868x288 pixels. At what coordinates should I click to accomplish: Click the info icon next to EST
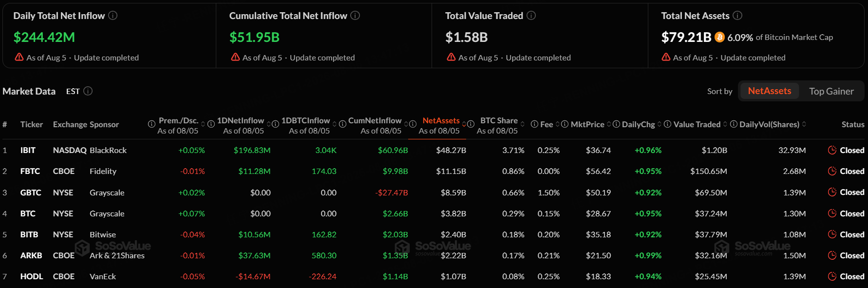[x=88, y=91]
